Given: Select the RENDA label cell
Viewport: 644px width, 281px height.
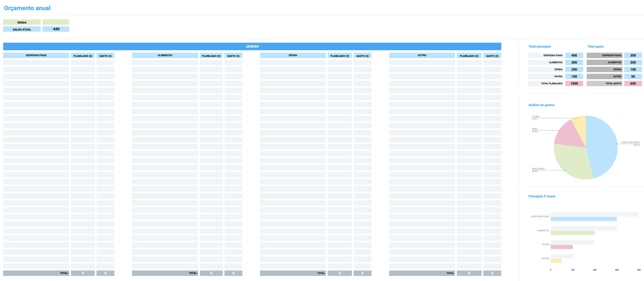Looking at the screenshot, I should tap(22, 22).
